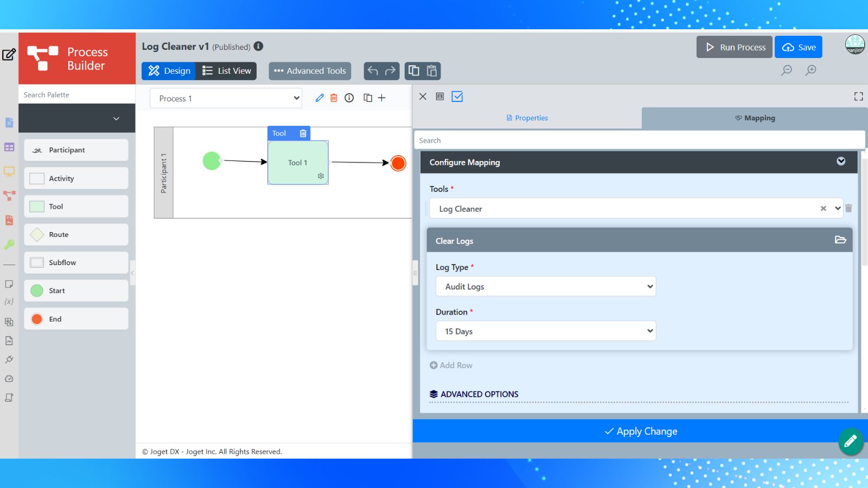Click the Apply Change button
Screen dimensions: 868x488
640,431
